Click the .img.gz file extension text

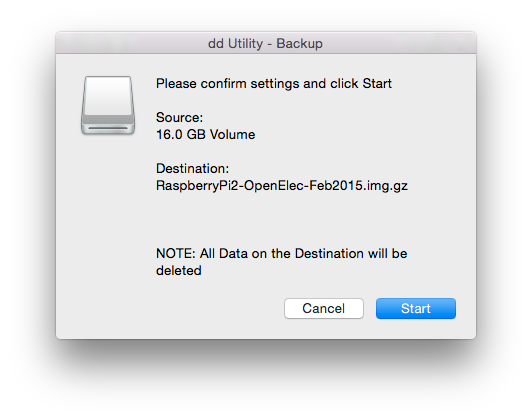tap(385, 186)
